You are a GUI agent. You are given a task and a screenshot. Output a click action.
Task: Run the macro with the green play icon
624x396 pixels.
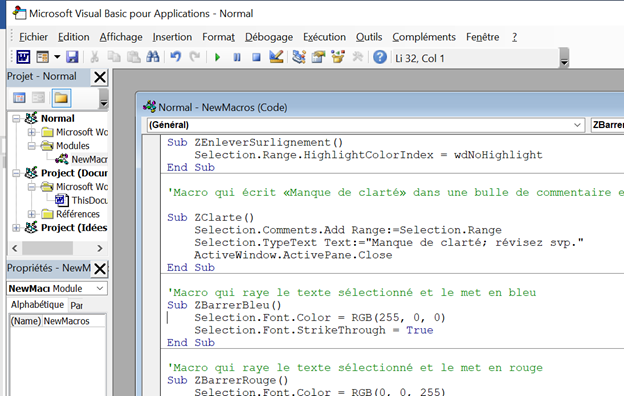pyautogui.click(x=217, y=57)
